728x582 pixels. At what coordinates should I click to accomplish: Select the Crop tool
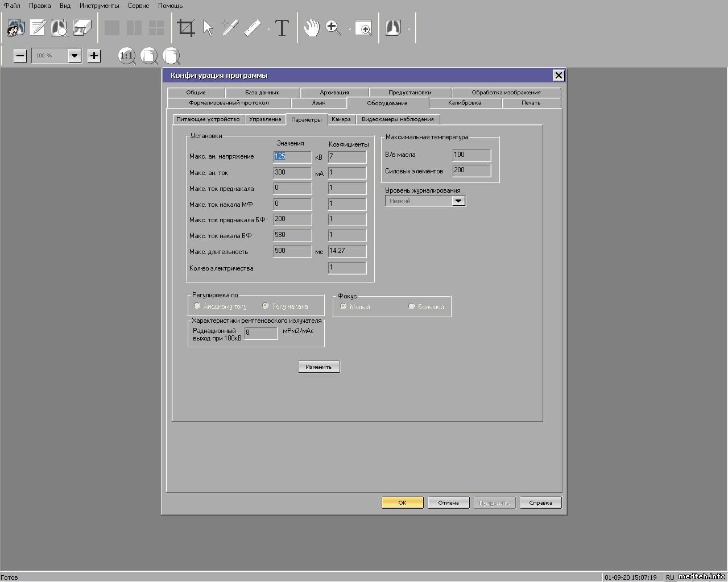tap(186, 27)
